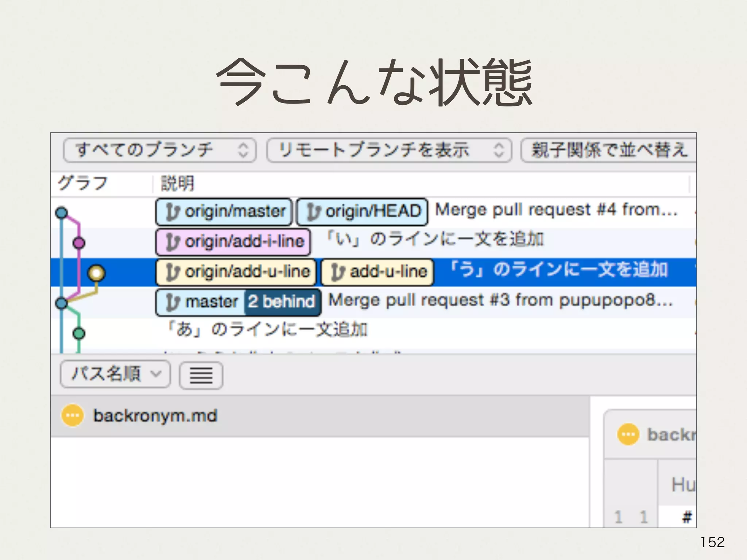This screenshot has height=560, width=747.
Task: Click the purple commit node in graph
Action: click(79, 243)
